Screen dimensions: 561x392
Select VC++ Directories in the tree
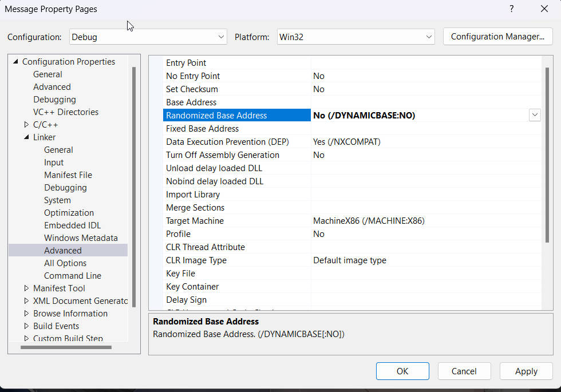(x=65, y=112)
